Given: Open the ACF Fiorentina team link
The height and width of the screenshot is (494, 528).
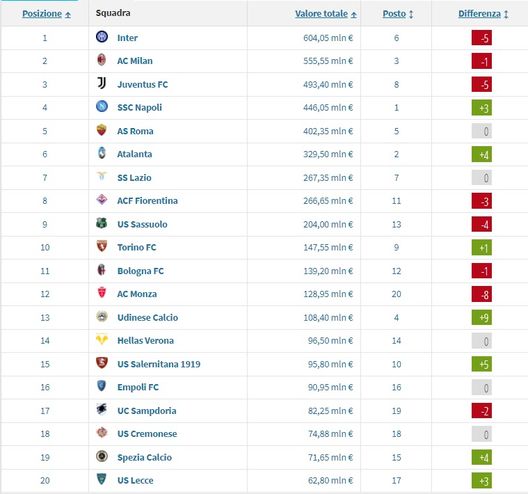Looking at the screenshot, I should (147, 201).
